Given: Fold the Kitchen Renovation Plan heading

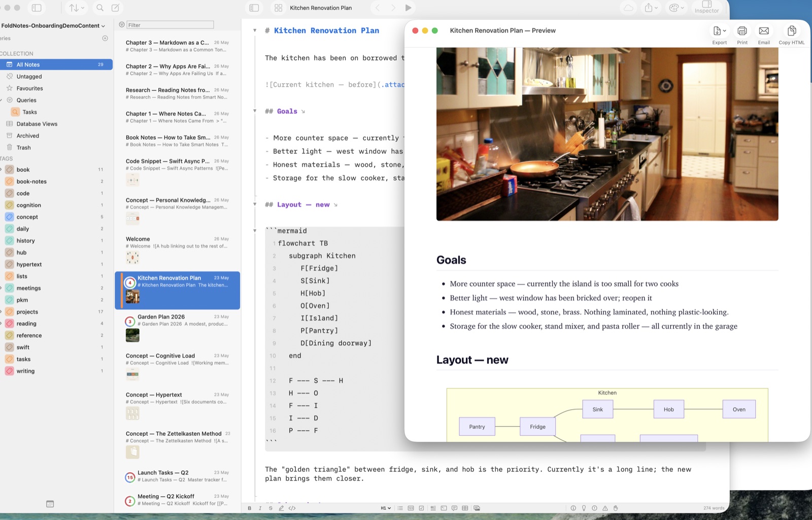Looking at the screenshot, I should pos(255,30).
